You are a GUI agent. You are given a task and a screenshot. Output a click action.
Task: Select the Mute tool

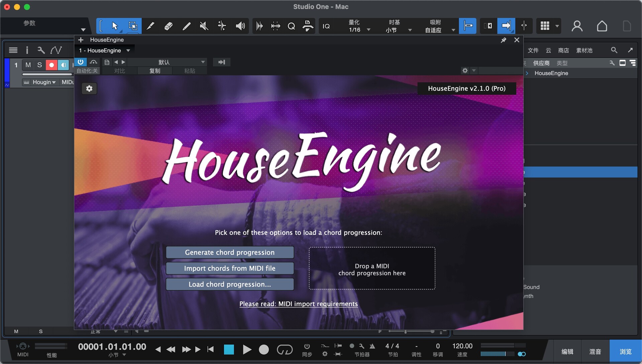204,26
